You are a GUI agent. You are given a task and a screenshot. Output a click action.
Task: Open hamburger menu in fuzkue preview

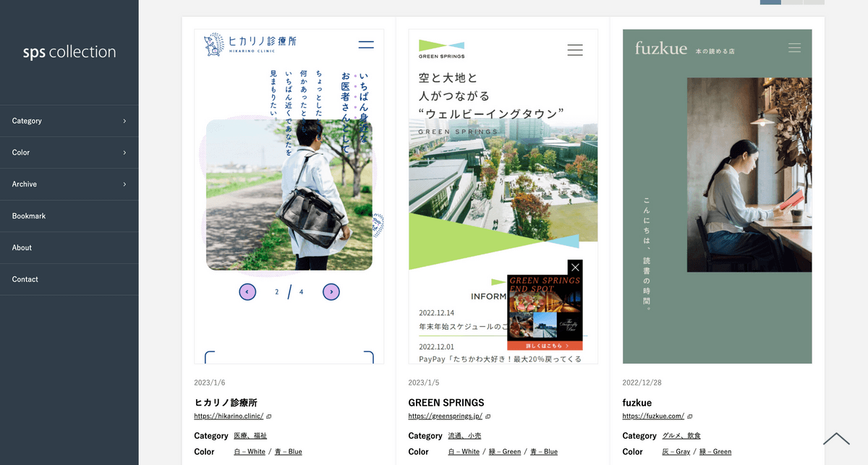(794, 48)
